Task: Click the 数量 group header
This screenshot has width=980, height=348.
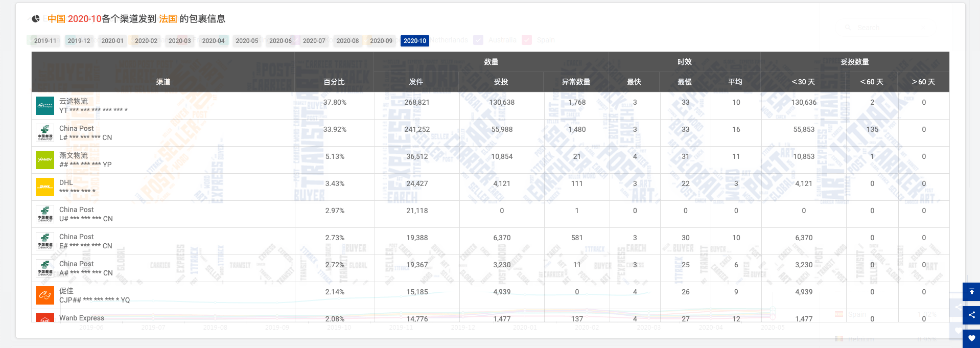Action: [x=491, y=62]
